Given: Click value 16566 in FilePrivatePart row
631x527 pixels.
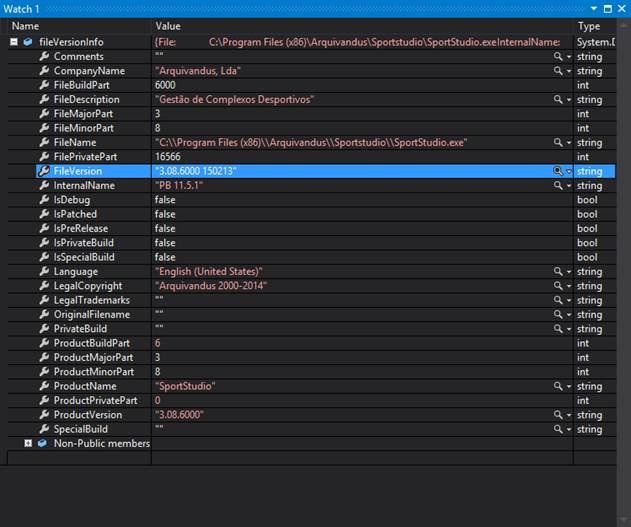Looking at the screenshot, I should click(x=168, y=156).
